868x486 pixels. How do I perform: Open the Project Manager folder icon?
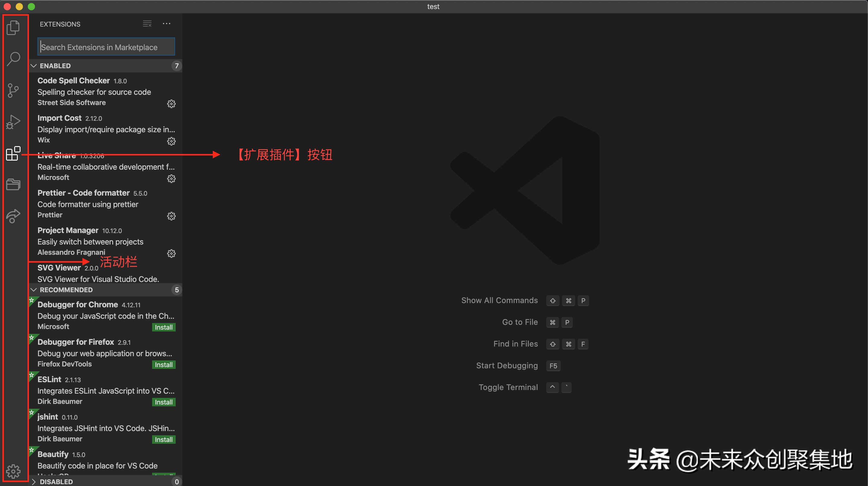(14, 184)
